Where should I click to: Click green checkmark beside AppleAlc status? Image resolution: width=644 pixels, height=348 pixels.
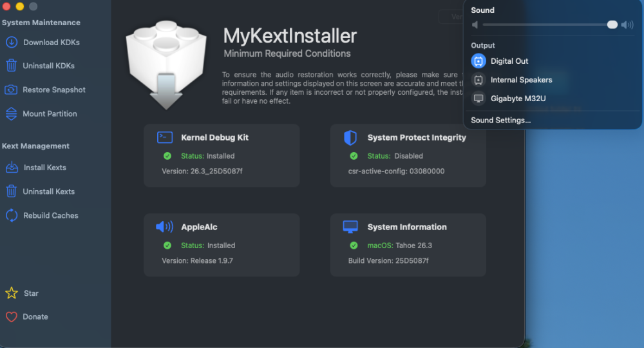point(167,246)
